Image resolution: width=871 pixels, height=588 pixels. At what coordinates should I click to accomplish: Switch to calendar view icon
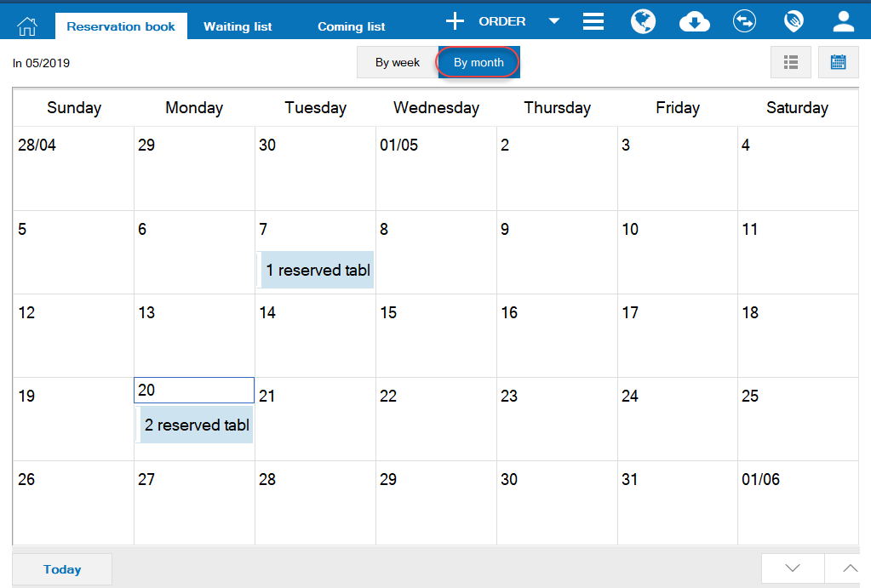point(838,62)
